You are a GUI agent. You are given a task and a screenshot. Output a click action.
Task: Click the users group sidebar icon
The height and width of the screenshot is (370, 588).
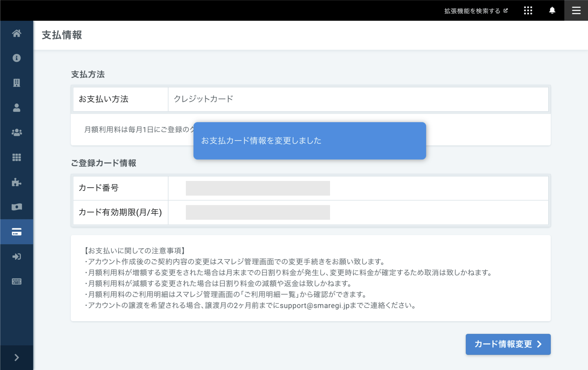(17, 132)
